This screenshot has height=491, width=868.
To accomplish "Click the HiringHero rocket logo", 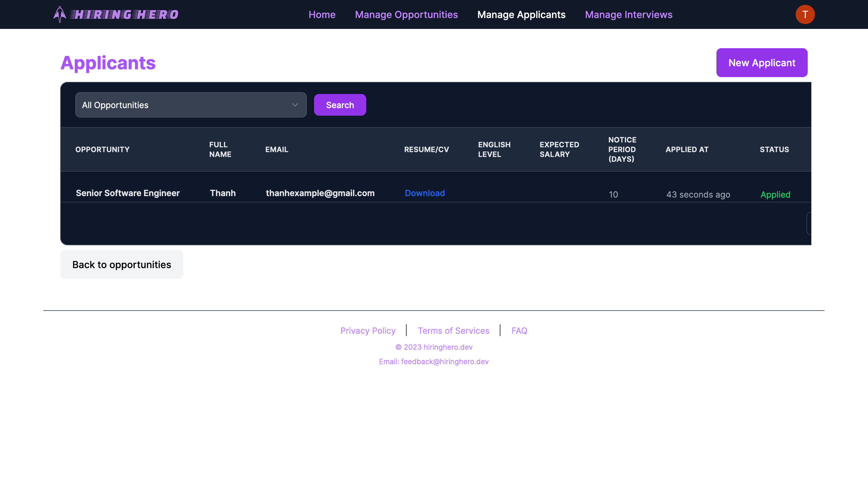I will click(116, 14).
